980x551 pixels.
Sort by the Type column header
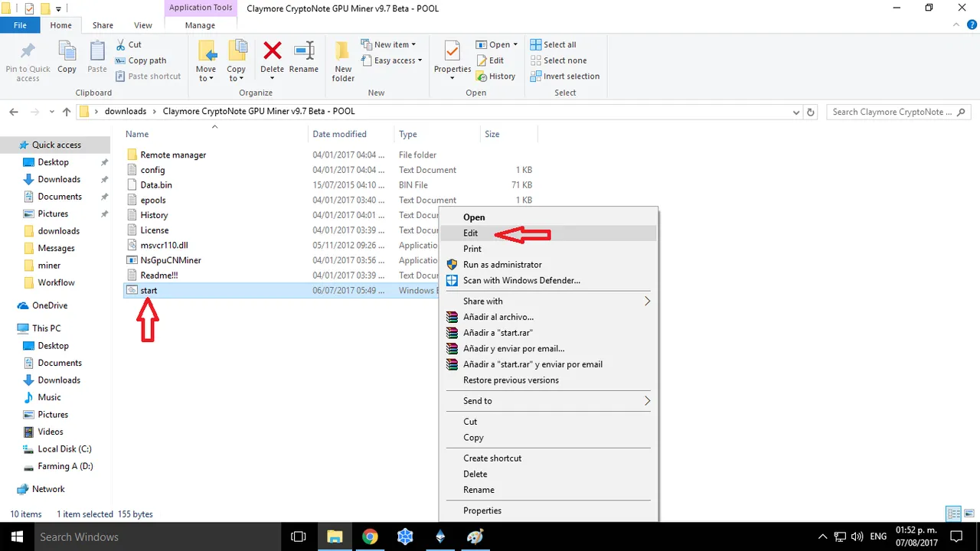click(436, 134)
